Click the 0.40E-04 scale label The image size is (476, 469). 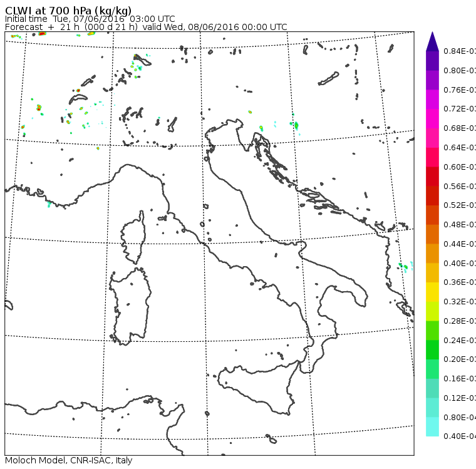[x=460, y=436]
